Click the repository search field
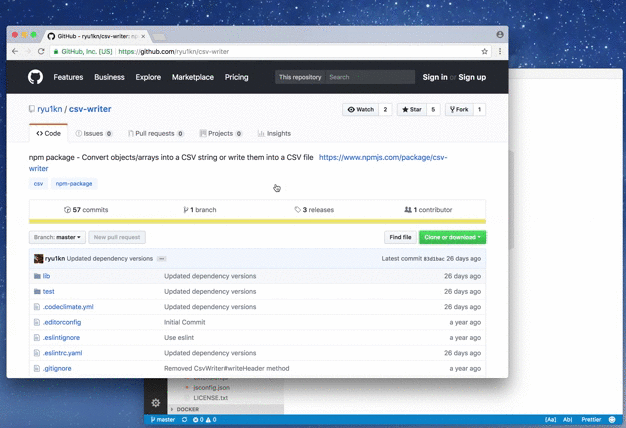 click(370, 77)
